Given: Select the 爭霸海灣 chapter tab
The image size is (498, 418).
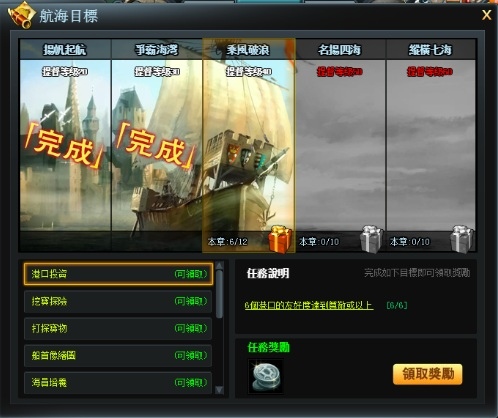Looking at the screenshot, I should point(157,50).
